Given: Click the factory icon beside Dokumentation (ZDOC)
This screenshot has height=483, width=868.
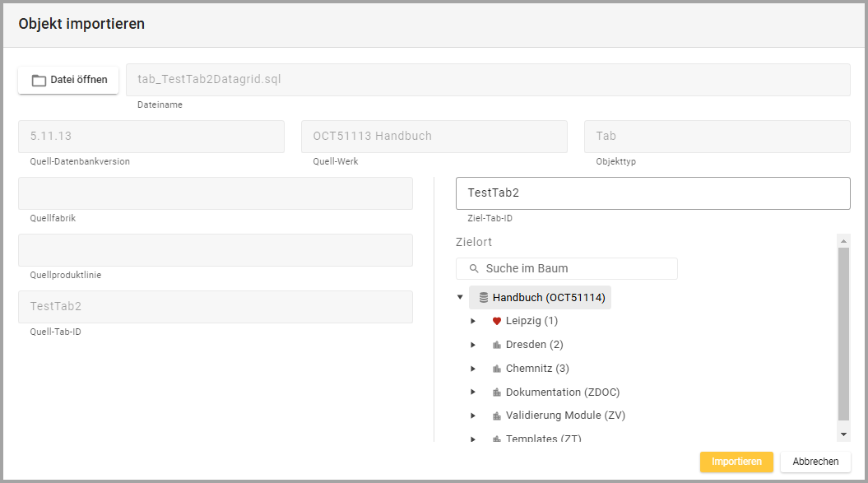Looking at the screenshot, I should click(496, 392).
